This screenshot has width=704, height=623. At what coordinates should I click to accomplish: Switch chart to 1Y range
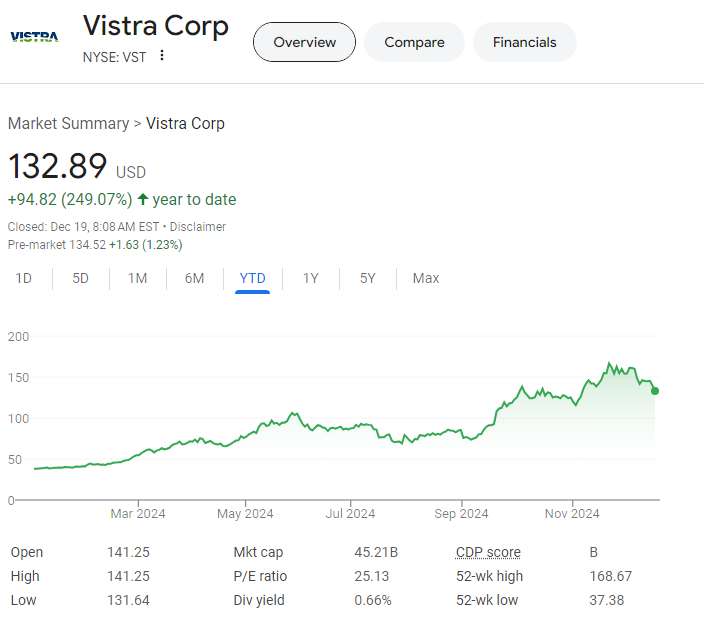click(x=311, y=278)
